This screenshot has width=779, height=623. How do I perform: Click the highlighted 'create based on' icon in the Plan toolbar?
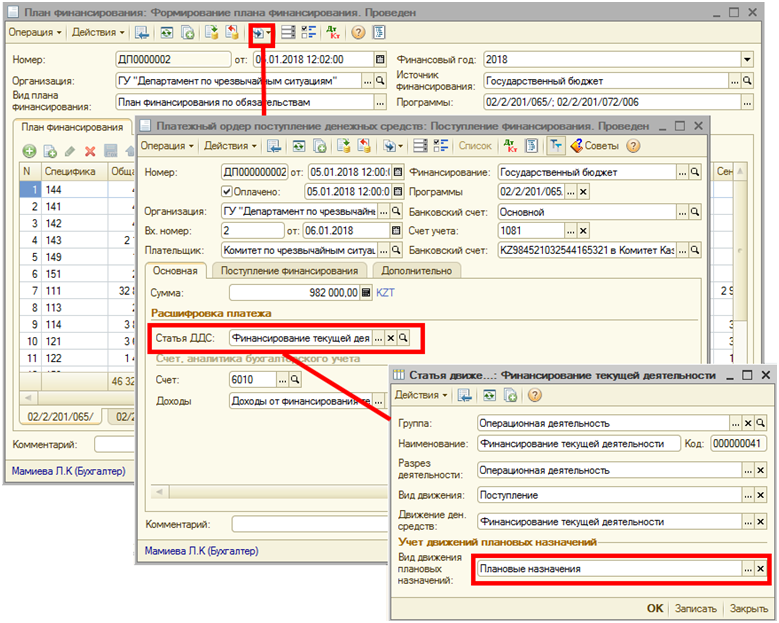pos(258,32)
